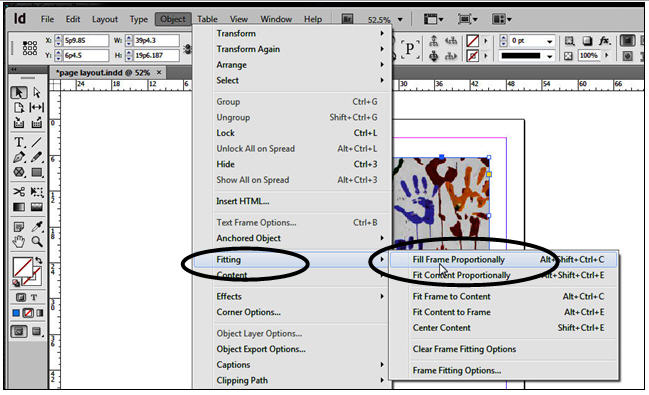Pick the Content Collector tool

[19, 123]
